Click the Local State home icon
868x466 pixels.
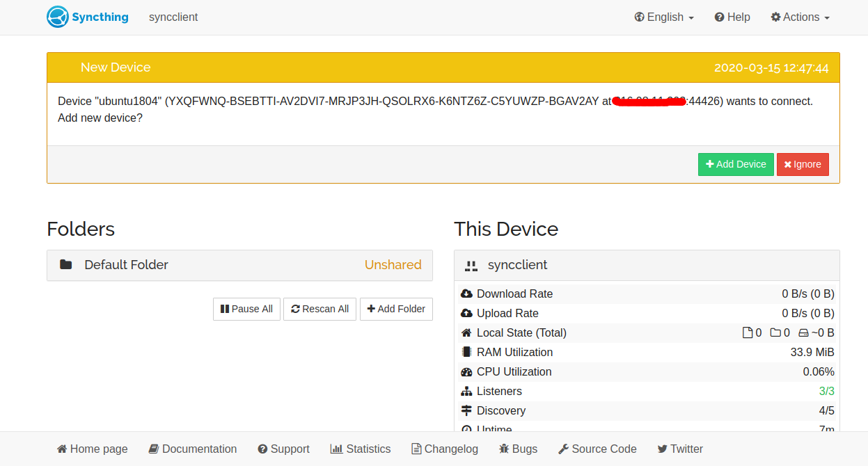tap(466, 332)
